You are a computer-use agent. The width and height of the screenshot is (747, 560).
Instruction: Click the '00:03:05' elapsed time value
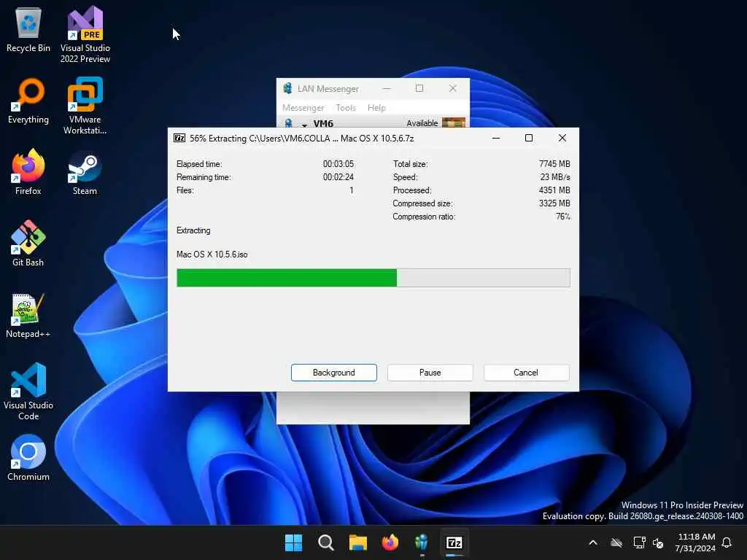[x=338, y=164]
